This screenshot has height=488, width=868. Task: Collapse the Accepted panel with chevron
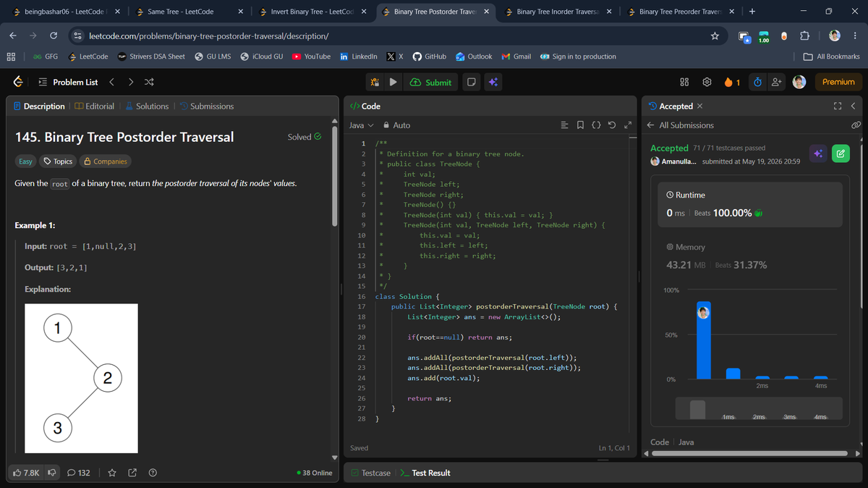853,106
